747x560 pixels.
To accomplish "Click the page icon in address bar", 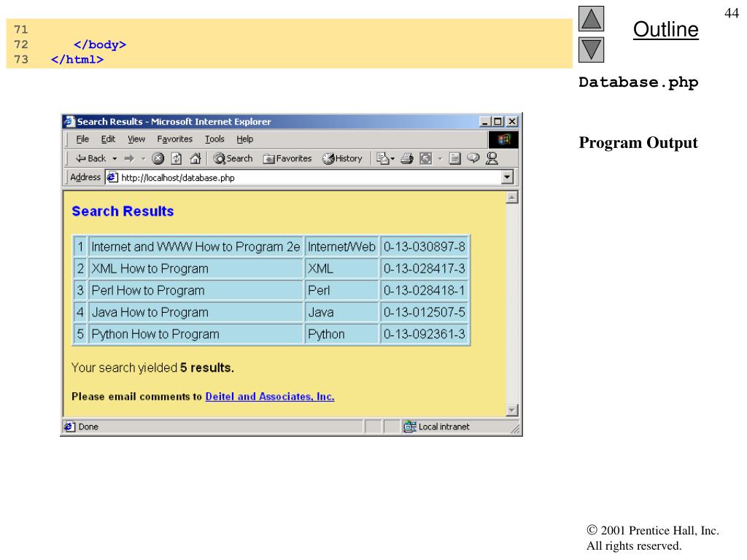I will point(112,178).
